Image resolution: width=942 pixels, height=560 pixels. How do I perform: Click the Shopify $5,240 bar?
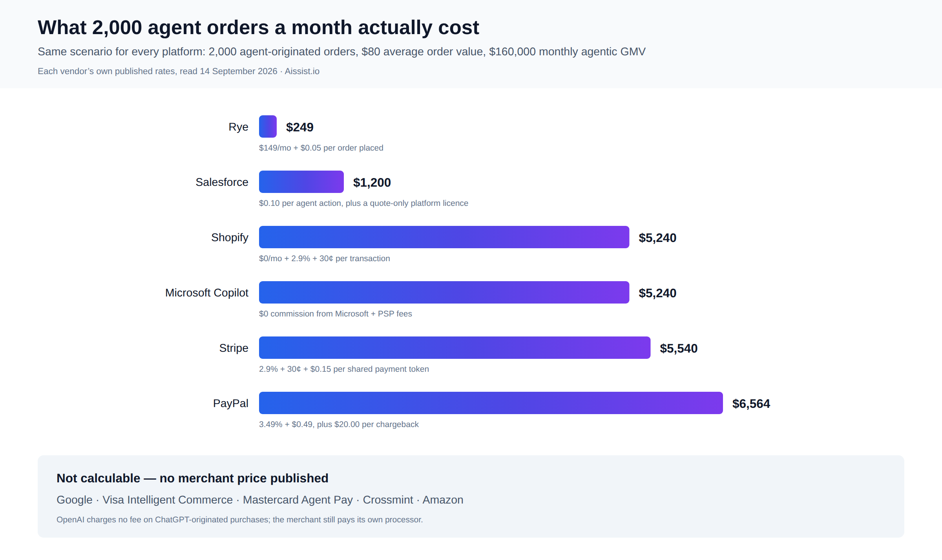pyautogui.click(x=444, y=237)
